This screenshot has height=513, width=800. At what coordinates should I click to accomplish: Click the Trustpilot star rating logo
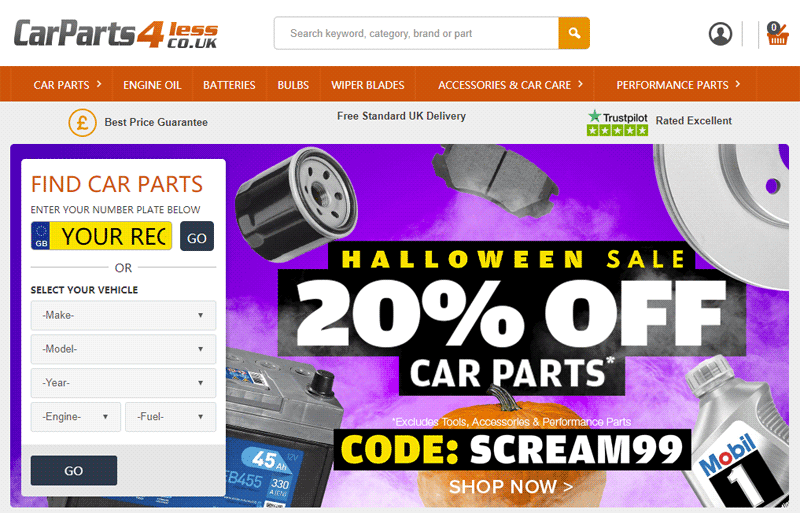coord(617,123)
